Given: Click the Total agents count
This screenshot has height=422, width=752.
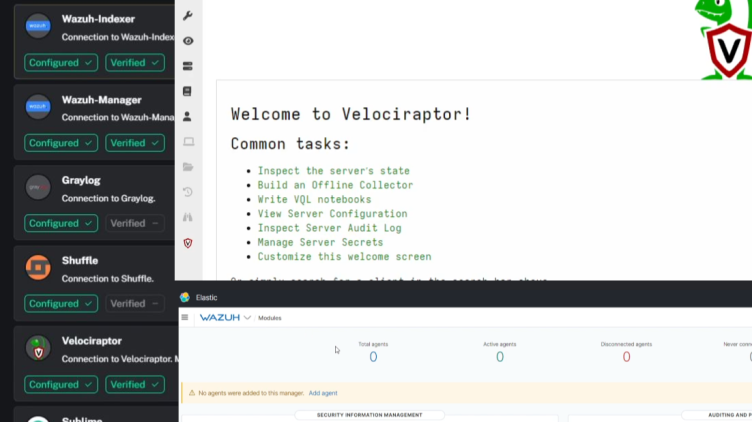Looking at the screenshot, I should tap(373, 357).
